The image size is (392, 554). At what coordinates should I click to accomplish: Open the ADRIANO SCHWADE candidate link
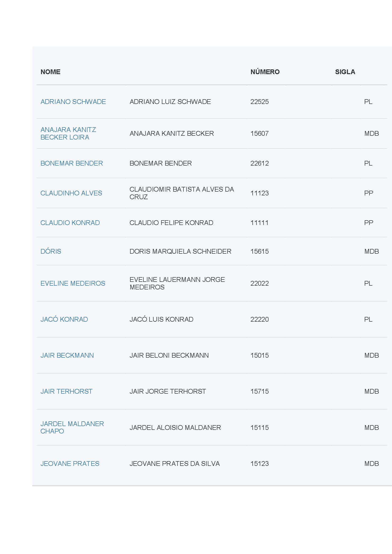pyautogui.click(x=73, y=102)
